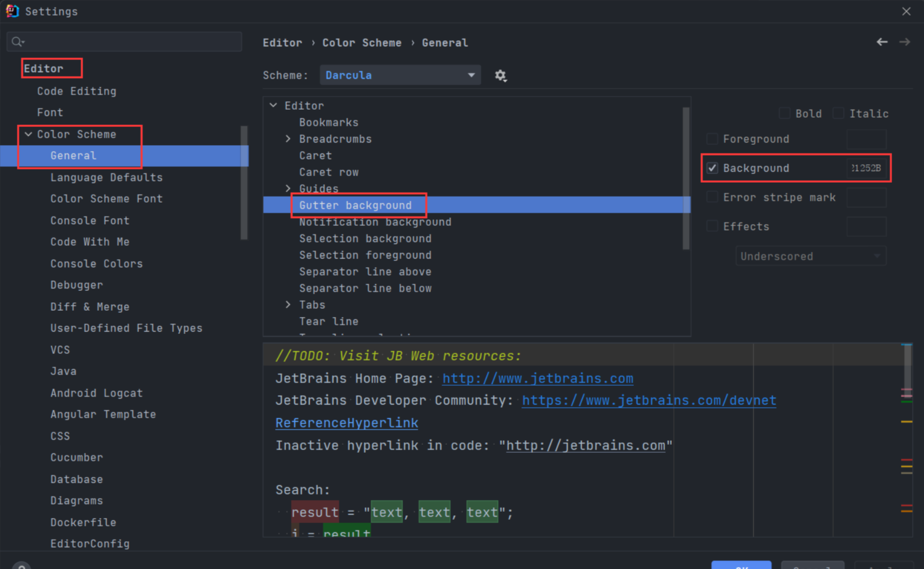The width and height of the screenshot is (924, 569).
Task: Open User-Defined File Types page
Action: 126,328
